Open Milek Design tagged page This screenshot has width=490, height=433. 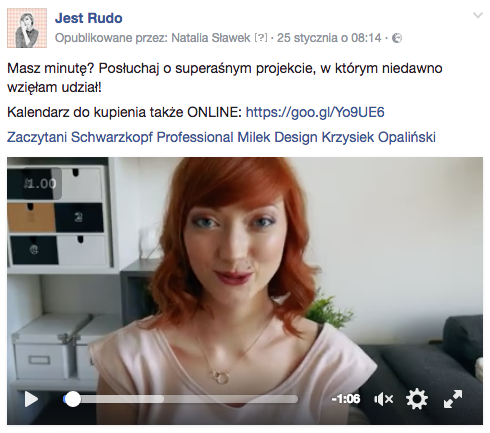(x=277, y=137)
